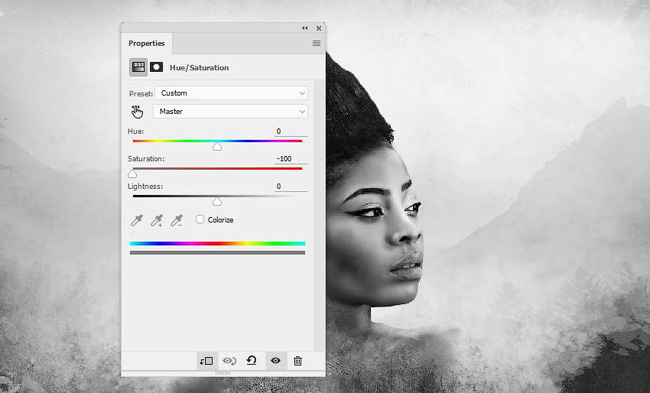This screenshot has width=650, height=393.
Task: Click the panel's vertical scrollbar
Action: pos(318,216)
